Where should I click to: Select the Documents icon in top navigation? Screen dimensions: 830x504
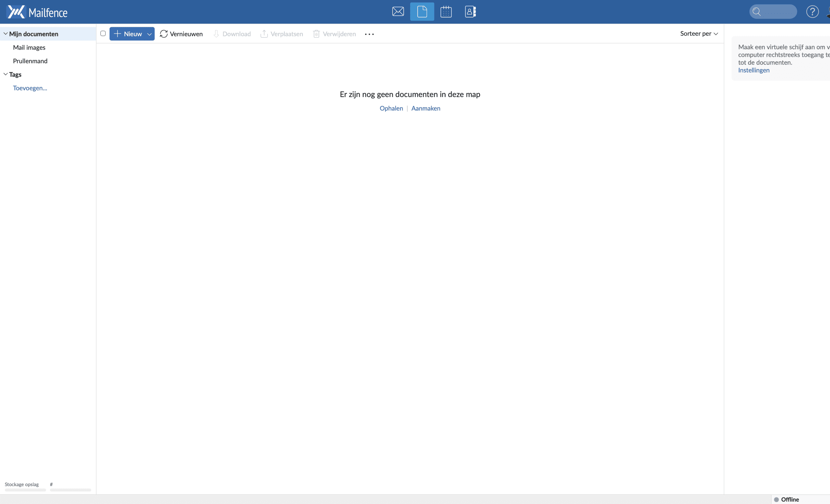tap(422, 11)
